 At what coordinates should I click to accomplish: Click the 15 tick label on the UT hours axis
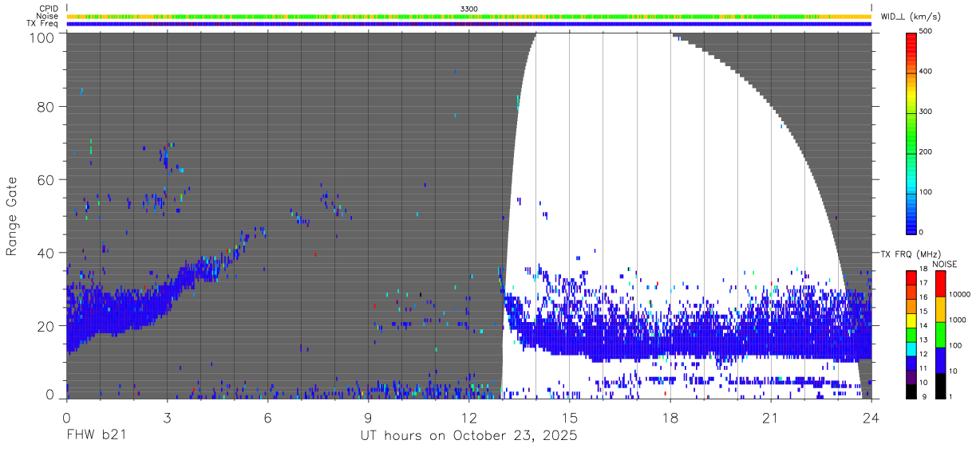click(x=570, y=418)
